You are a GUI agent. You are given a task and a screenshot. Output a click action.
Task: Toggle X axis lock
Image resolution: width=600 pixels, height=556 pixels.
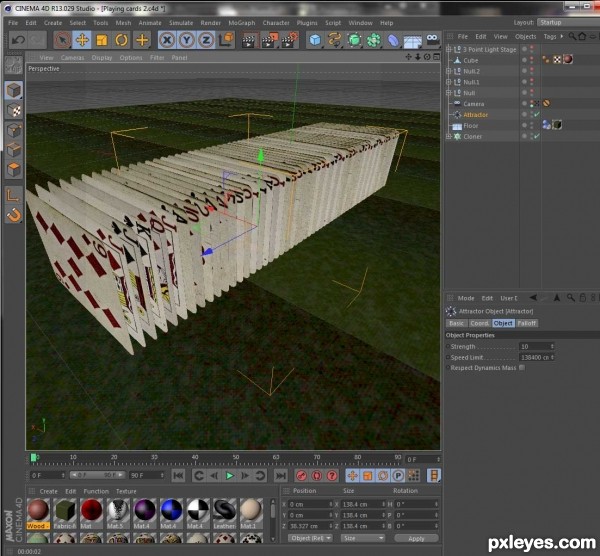(167, 40)
